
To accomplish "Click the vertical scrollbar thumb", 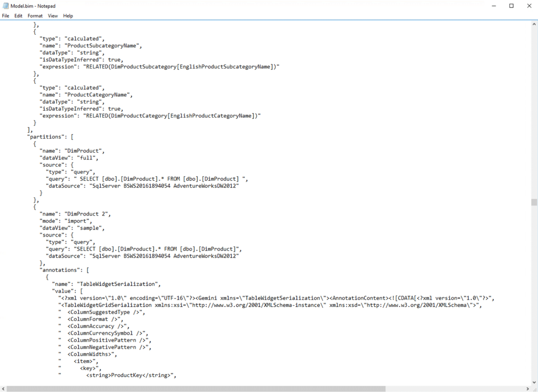I will coord(534,202).
